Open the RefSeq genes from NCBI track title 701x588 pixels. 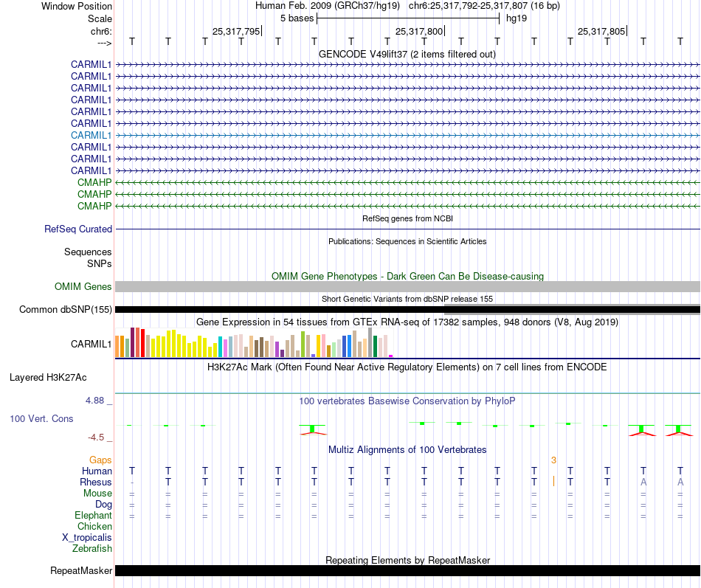tap(407, 218)
